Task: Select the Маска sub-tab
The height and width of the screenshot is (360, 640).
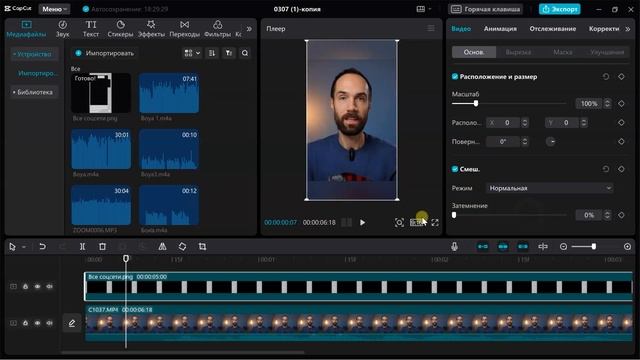Action: (x=563, y=52)
